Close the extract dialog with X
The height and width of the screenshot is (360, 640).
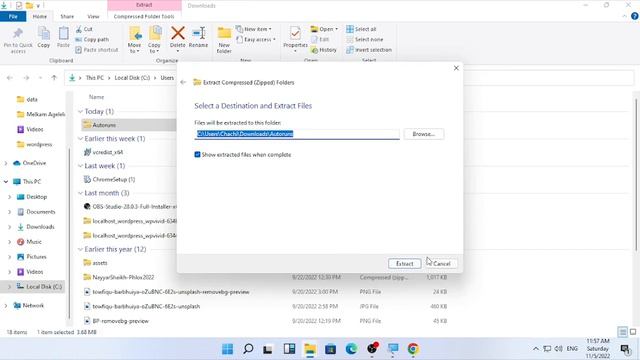tap(456, 68)
